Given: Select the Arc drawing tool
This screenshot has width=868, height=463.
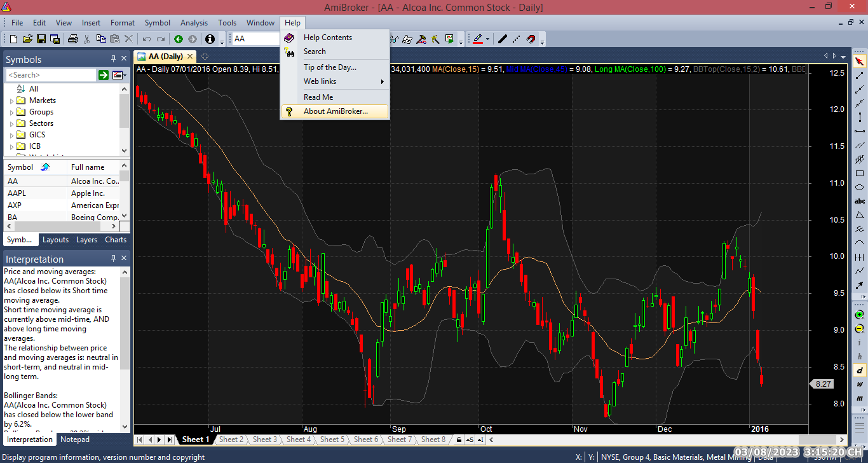Looking at the screenshot, I should [860, 243].
